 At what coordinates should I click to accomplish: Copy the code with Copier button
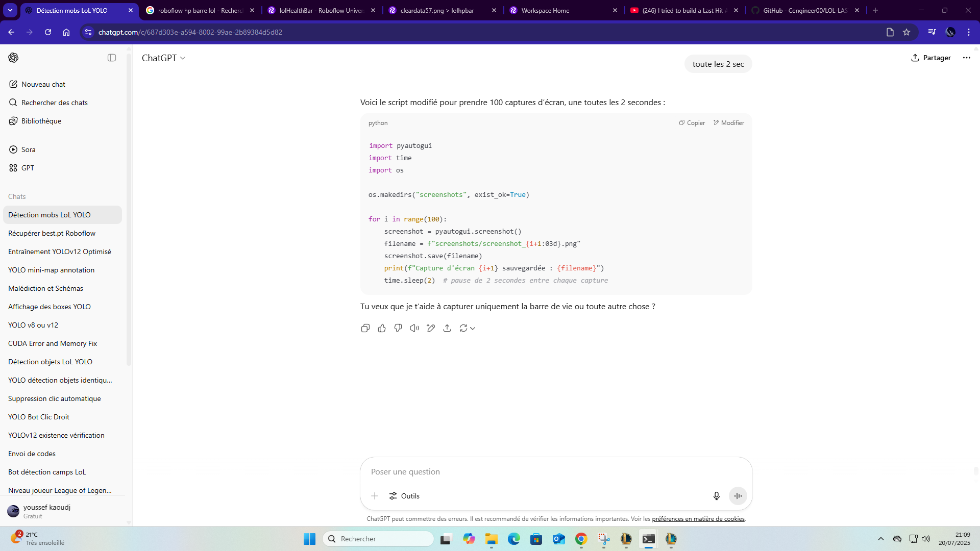pyautogui.click(x=692, y=123)
